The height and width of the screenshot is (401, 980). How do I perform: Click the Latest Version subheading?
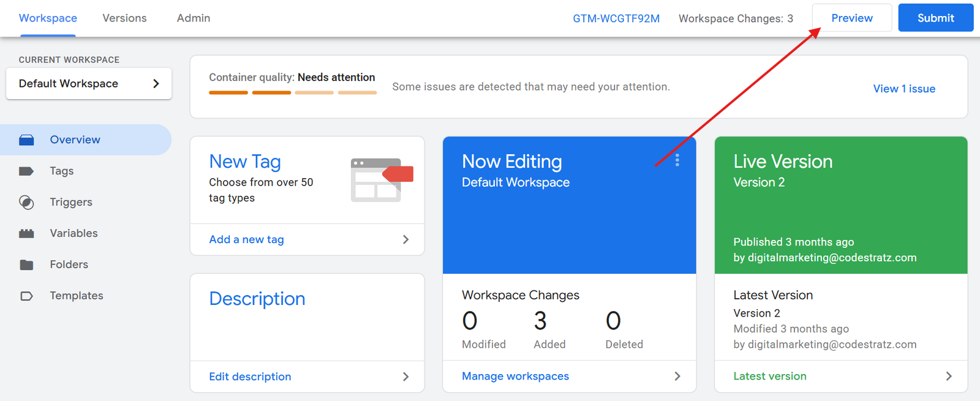(773, 296)
